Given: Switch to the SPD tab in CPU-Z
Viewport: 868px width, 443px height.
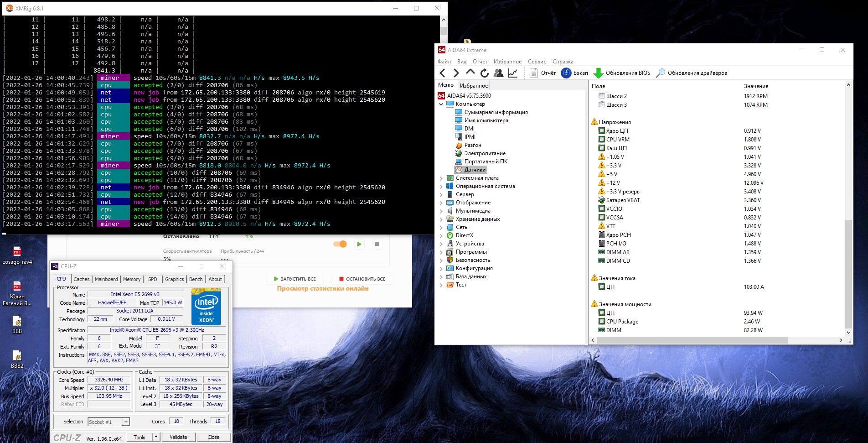Looking at the screenshot, I should 153,279.
